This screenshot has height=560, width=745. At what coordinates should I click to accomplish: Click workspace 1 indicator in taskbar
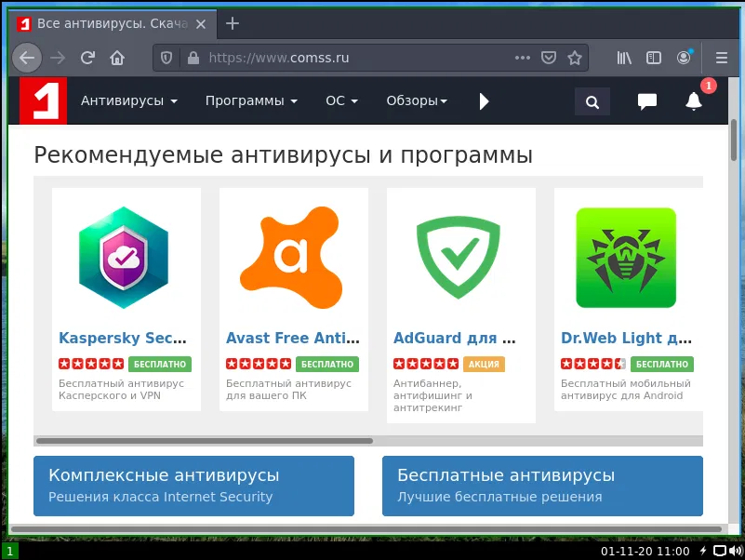9,552
